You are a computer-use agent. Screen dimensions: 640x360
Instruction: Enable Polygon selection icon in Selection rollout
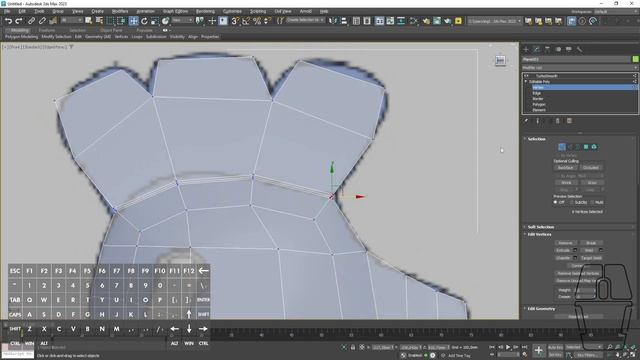pyautogui.click(x=586, y=147)
